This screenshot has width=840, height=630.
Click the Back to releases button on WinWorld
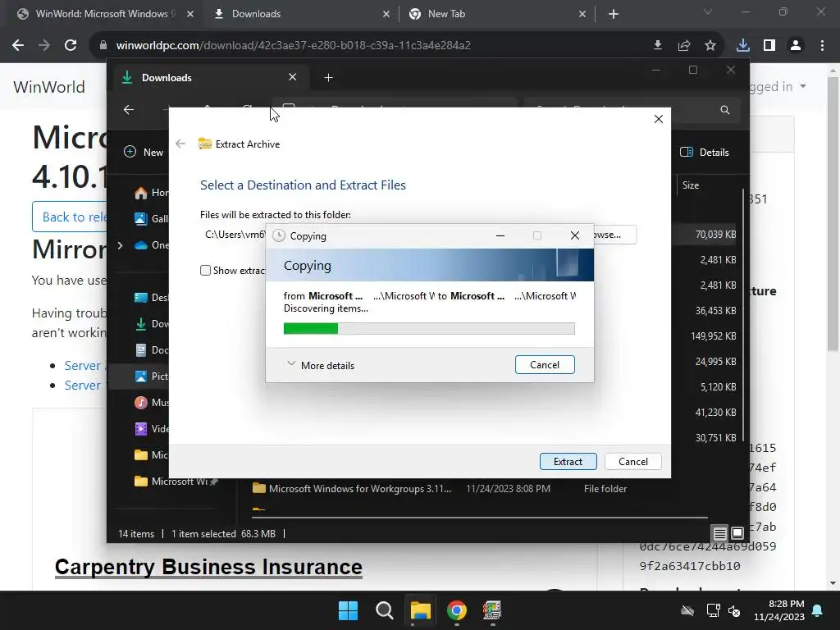pyautogui.click(x=70, y=217)
